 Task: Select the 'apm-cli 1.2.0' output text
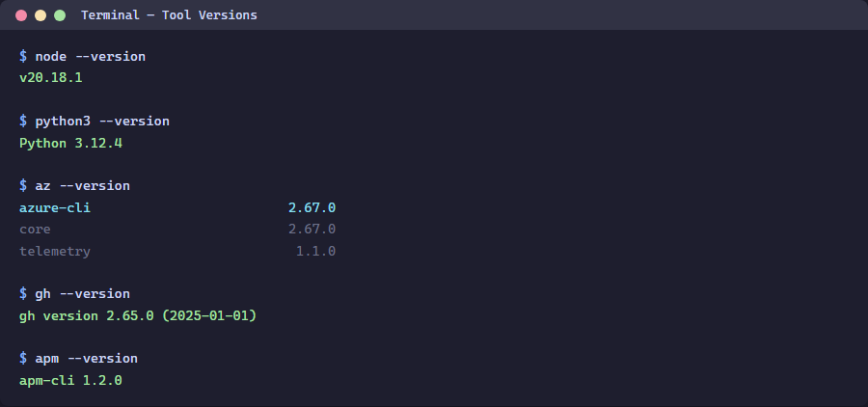tap(70, 380)
